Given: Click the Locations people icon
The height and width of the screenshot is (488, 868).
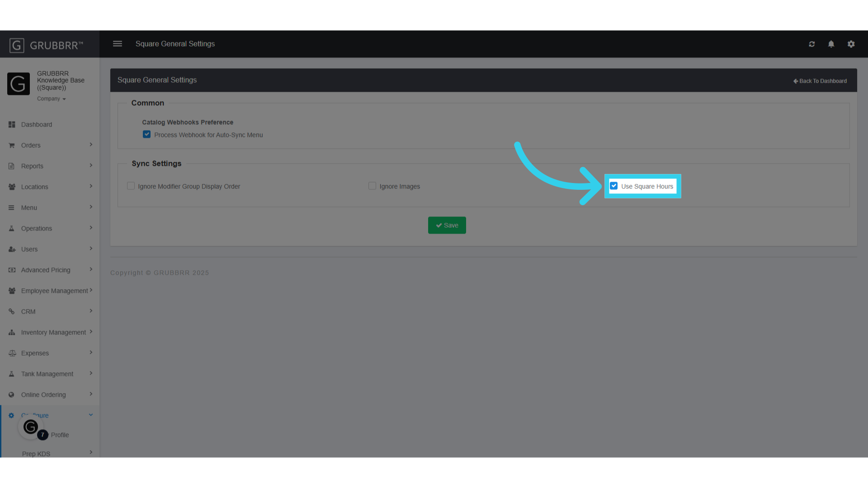Looking at the screenshot, I should pos(12,187).
